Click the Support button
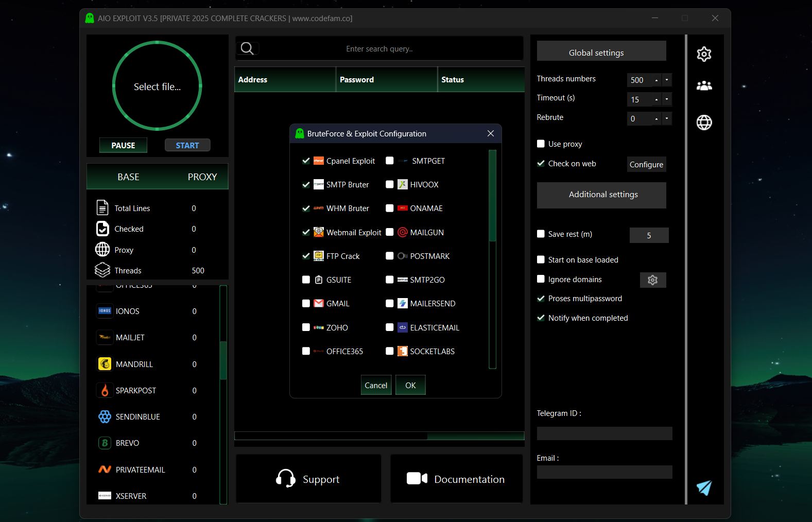The image size is (812, 522). [x=308, y=479]
